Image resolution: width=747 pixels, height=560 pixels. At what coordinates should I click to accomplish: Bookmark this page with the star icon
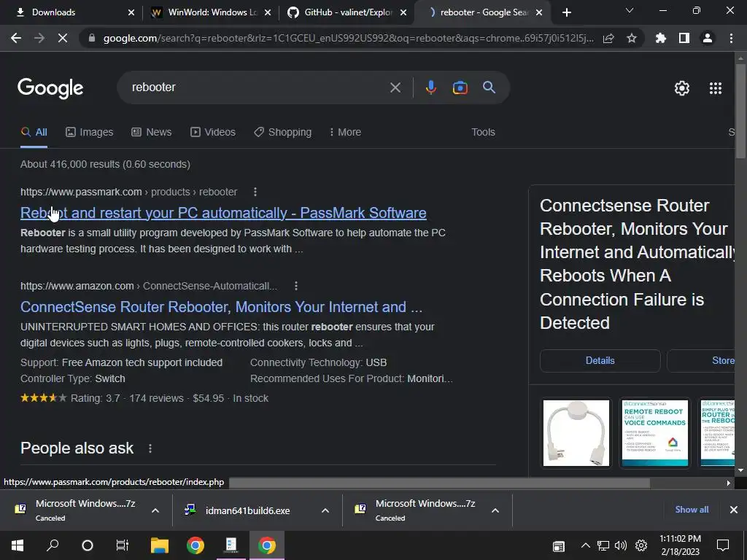(x=632, y=38)
